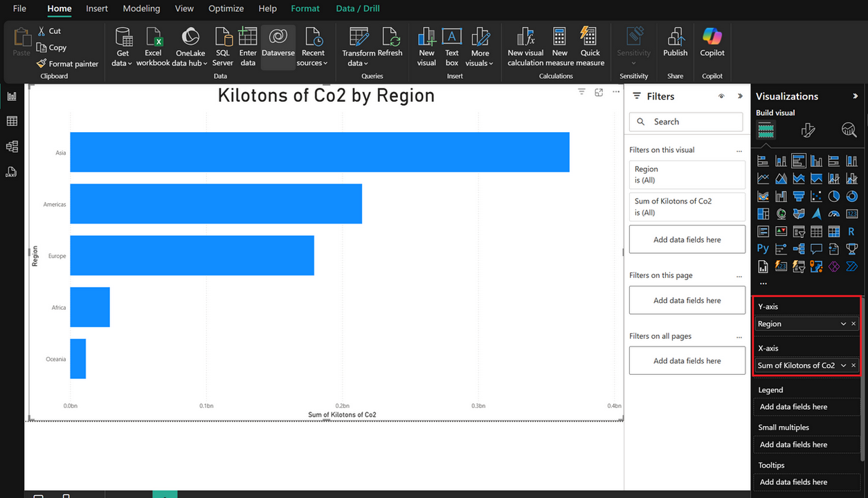
Task: Click Add data fields under Filters on this page
Action: click(687, 300)
